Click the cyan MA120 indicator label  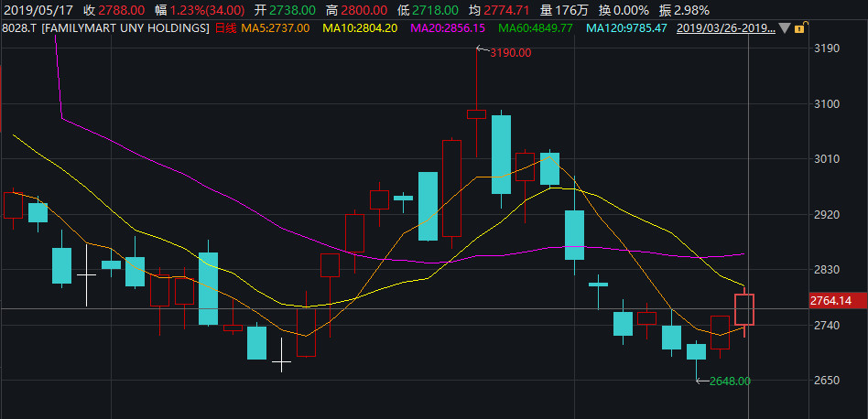click(626, 28)
